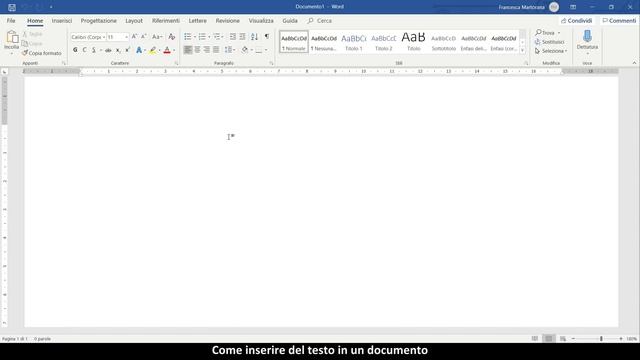Click zoom out minus icon
Image resolution: width=640 pixels, height=360 pixels.
click(x=573, y=339)
